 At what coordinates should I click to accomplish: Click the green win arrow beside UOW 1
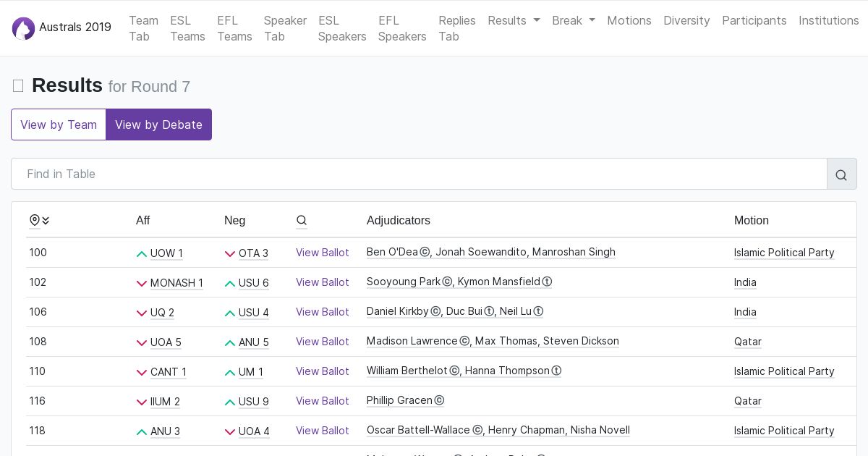[x=142, y=254]
